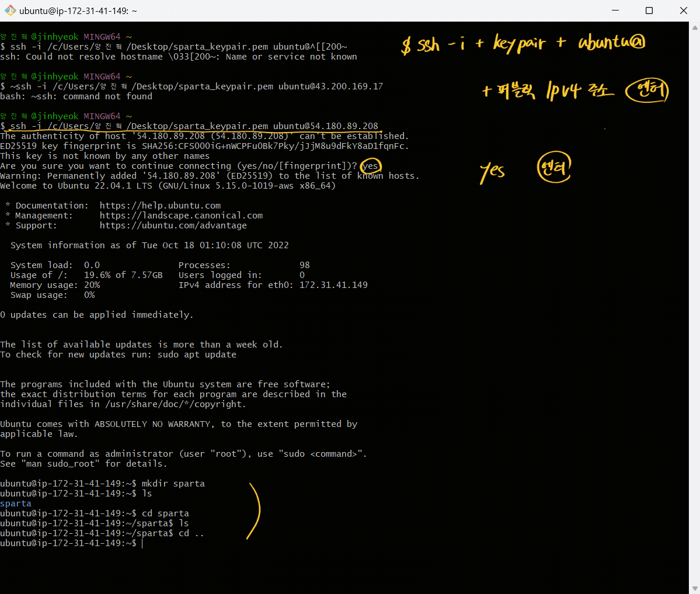Click the 'cd ..' command

click(x=191, y=533)
